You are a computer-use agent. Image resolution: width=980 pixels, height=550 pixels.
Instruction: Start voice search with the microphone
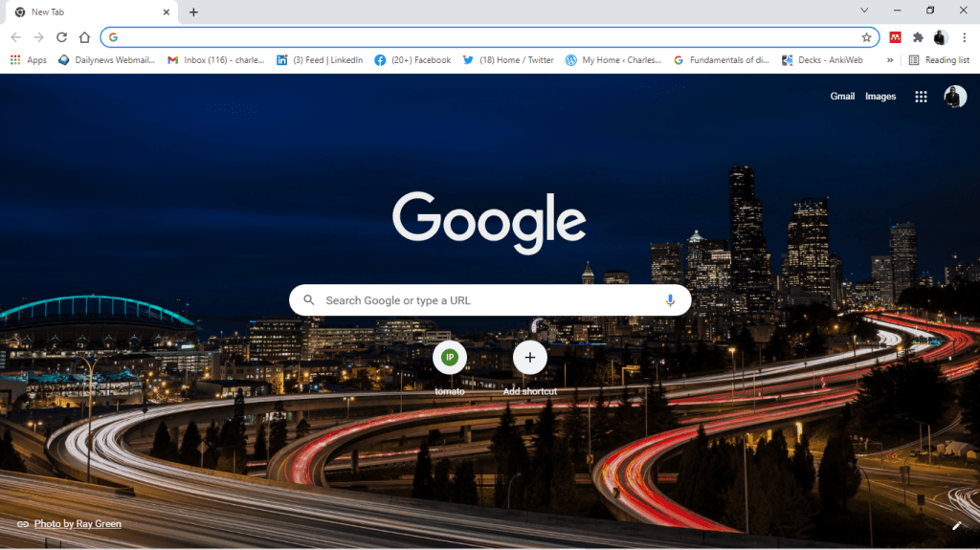[x=670, y=300]
